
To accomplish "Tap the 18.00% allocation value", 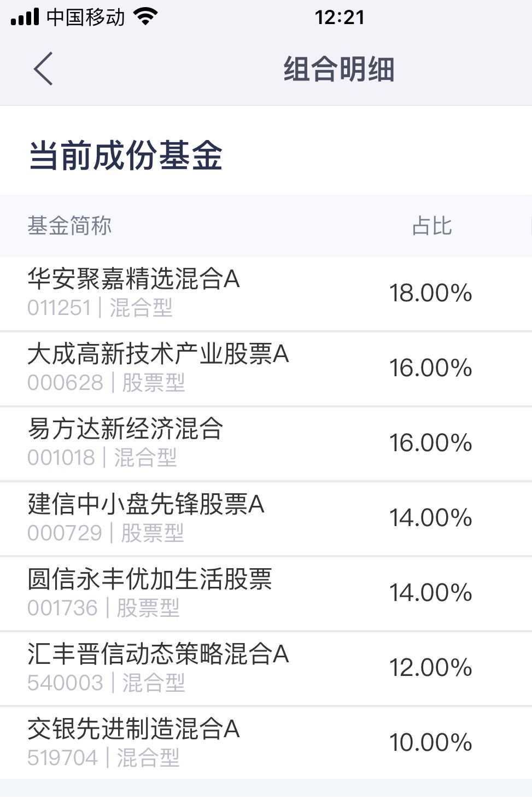I will click(x=430, y=293).
